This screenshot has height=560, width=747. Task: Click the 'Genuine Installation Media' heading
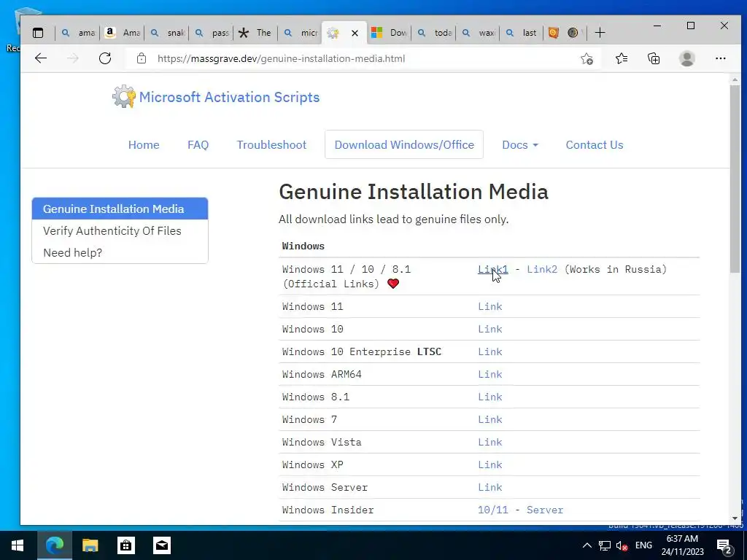coord(414,192)
